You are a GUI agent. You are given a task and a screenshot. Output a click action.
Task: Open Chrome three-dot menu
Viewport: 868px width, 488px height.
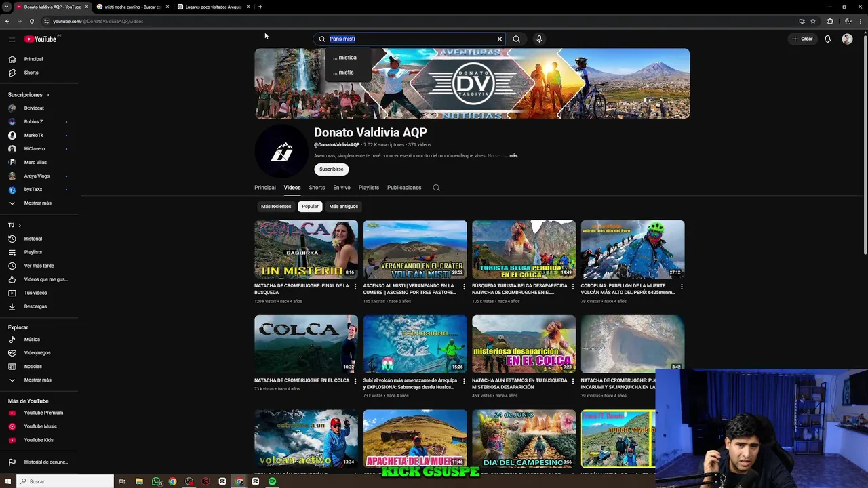click(861, 21)
